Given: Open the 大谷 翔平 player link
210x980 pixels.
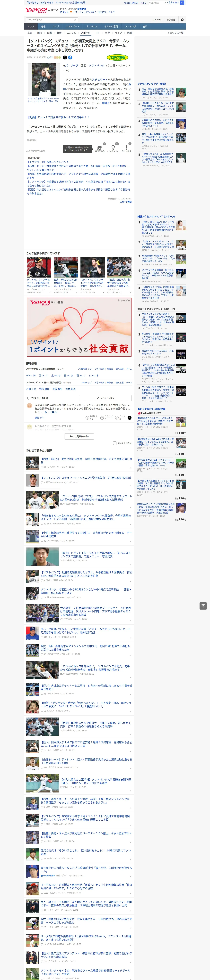Looking at the screenshot, I should click(58, 389).
